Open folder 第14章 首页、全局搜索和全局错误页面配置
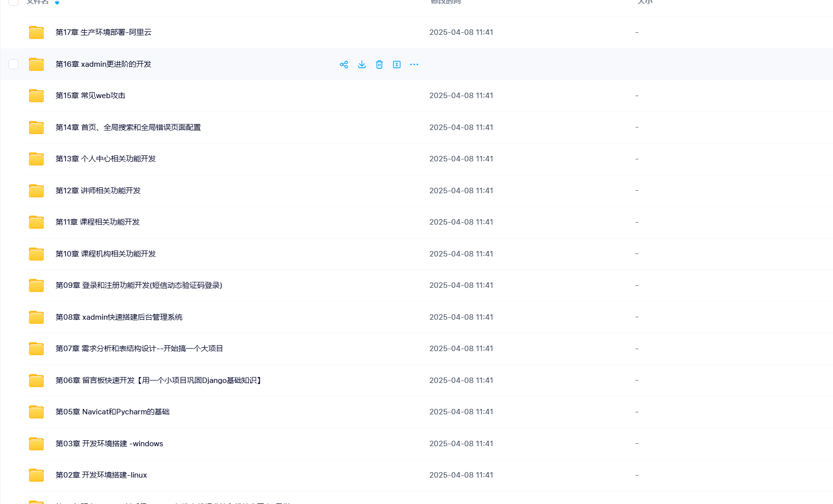 128,127
